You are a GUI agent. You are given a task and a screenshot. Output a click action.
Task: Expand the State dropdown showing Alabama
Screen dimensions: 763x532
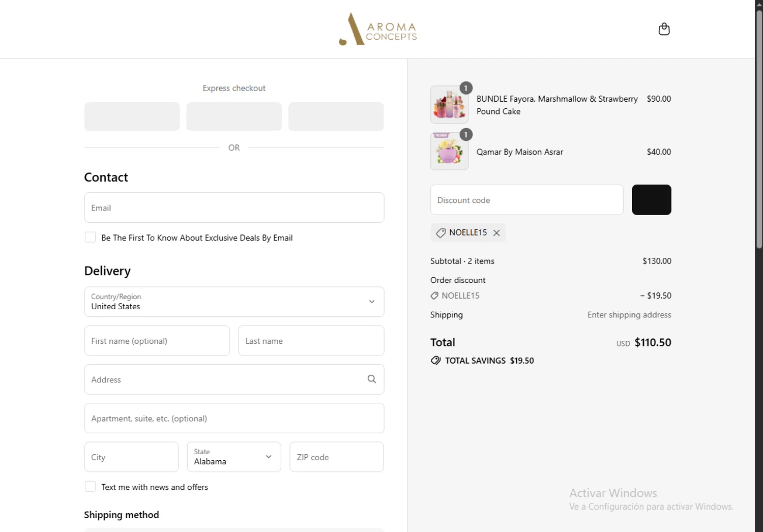pyautogui.click(x=234, y=457)
